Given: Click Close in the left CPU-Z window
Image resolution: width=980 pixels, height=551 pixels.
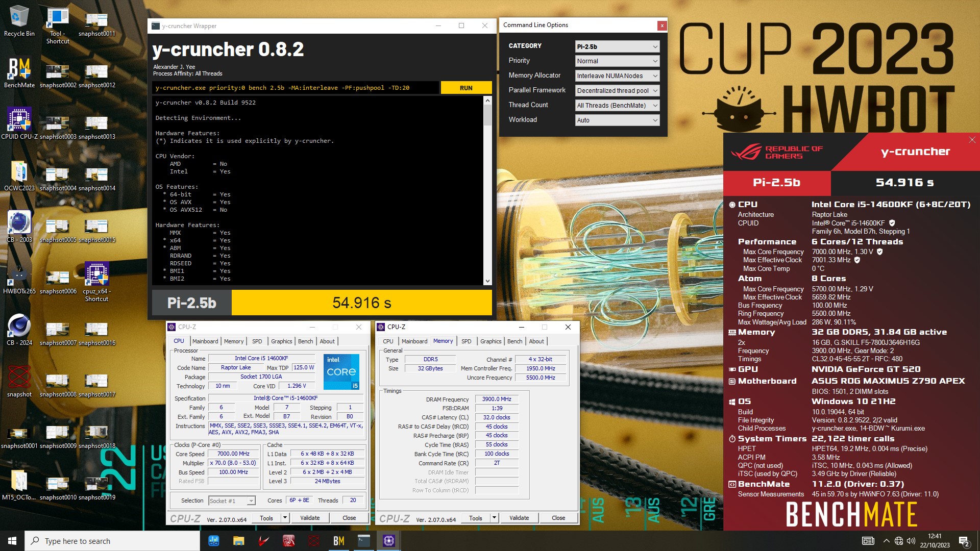Looking at the screenshot, I should (349, 518).
